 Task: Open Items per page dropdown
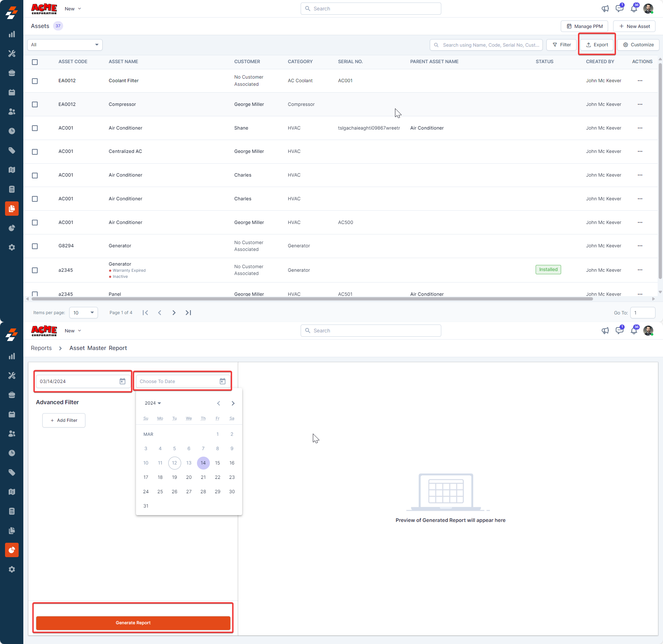[83, 313]
